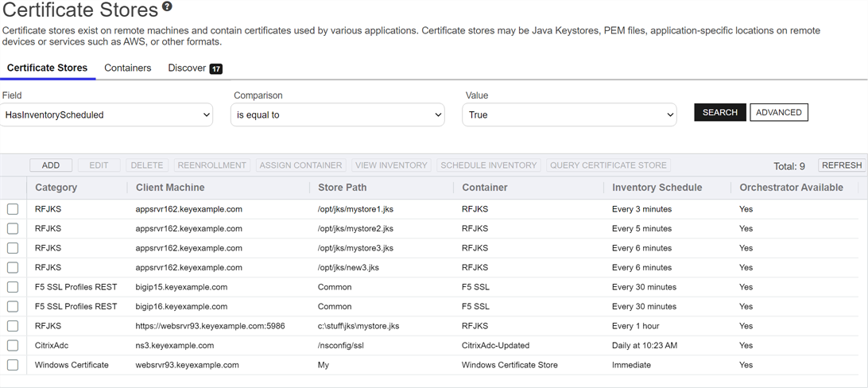This screenshot has height=388, width=868.
Task: Open the Field dropdown HasInventoryScheduled
Action: (107, 114)
